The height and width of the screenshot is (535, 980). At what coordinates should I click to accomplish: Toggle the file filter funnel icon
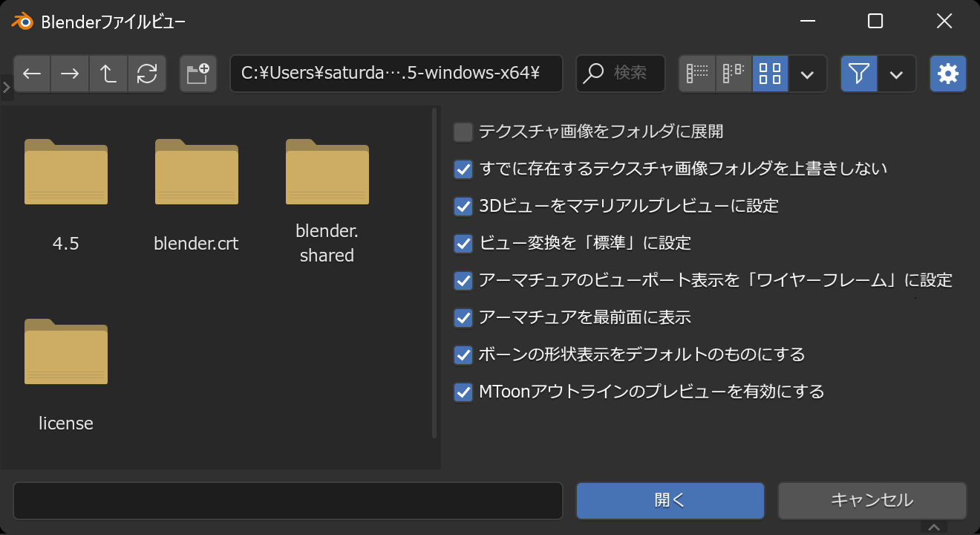(859, 74)
